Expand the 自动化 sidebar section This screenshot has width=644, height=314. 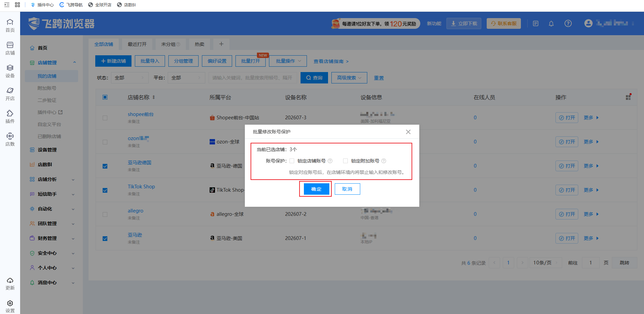(x=73, y=209)
